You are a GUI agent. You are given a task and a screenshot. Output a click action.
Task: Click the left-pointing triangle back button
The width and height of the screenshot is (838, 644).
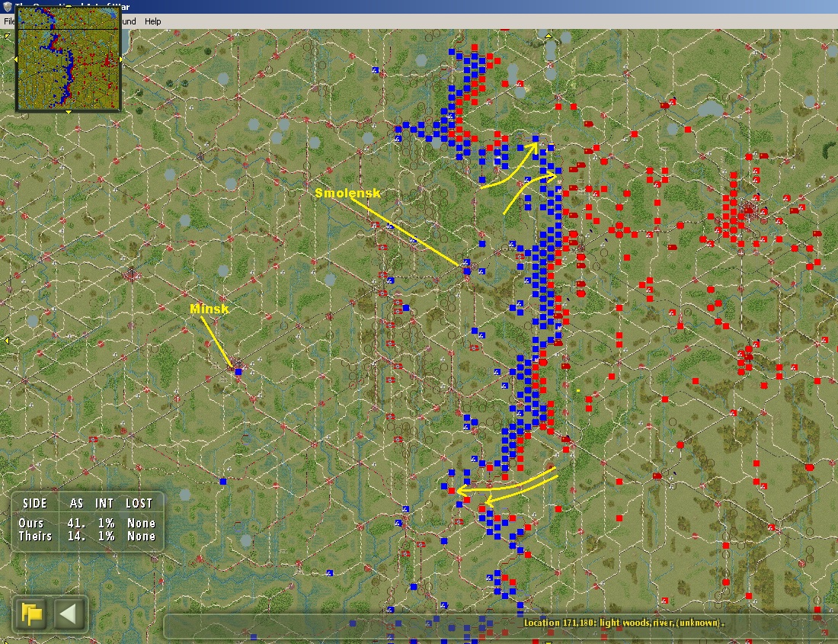pos(69,614)
